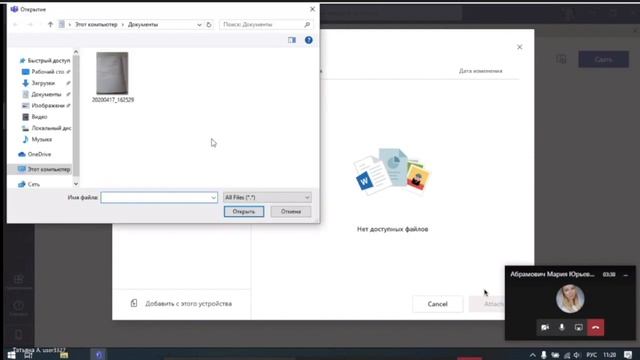
Task: Close the Teams file picker with X
Action: (x=520, y=47)
